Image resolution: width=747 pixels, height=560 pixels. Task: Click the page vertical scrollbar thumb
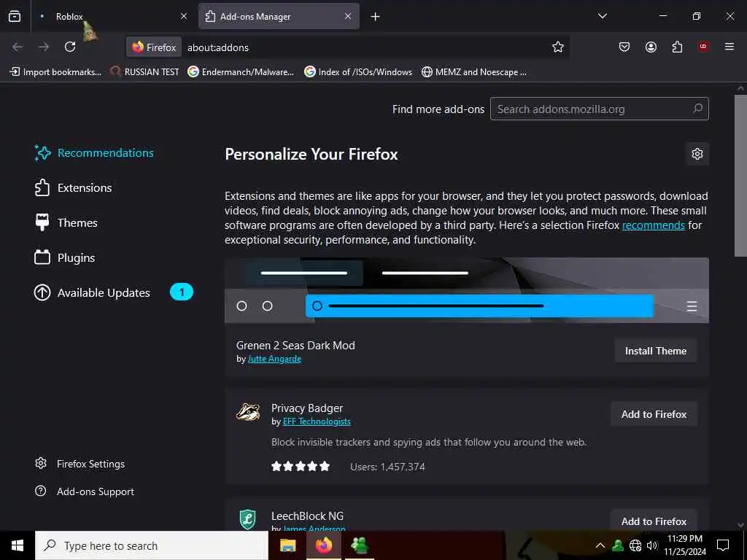pos(740,176)
